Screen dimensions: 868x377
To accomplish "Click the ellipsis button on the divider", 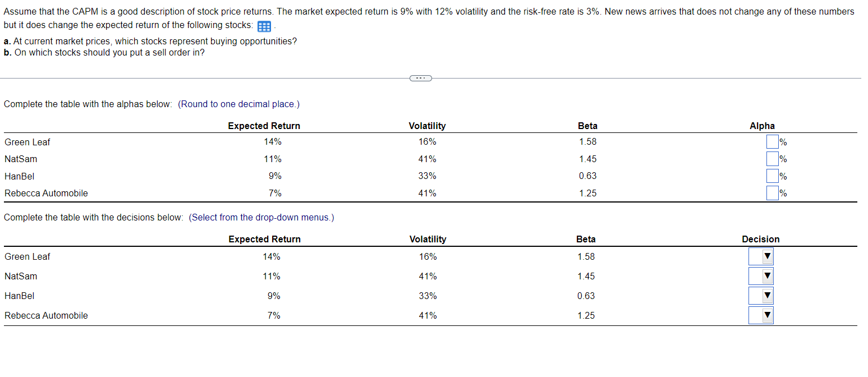I will 421,78.
